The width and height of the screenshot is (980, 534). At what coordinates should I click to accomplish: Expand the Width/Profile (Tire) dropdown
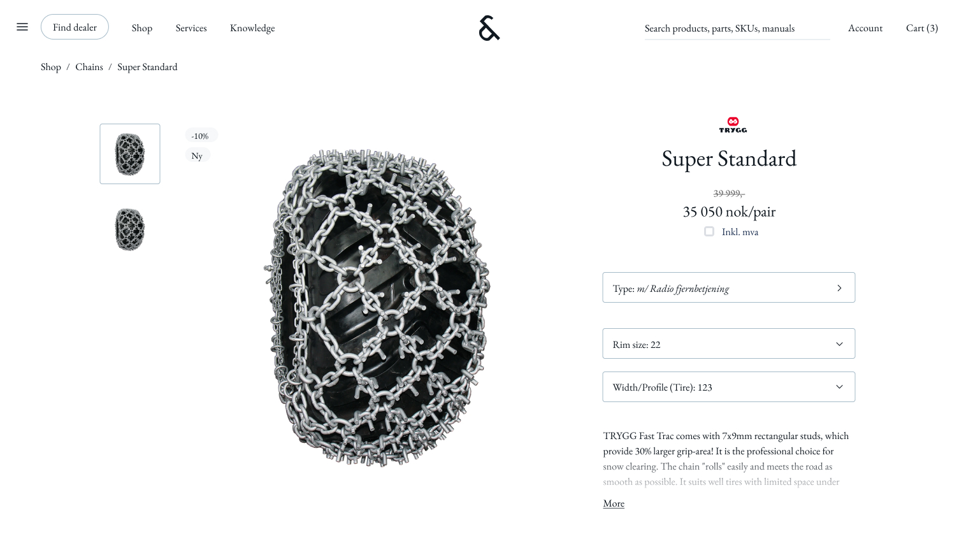pos(728,387)
